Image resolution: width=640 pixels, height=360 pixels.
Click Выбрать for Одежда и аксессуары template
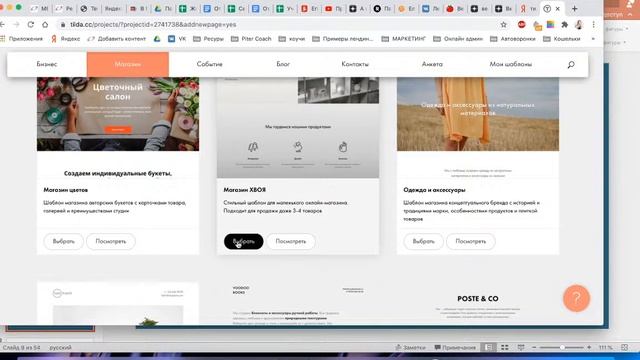click(423, 241)
